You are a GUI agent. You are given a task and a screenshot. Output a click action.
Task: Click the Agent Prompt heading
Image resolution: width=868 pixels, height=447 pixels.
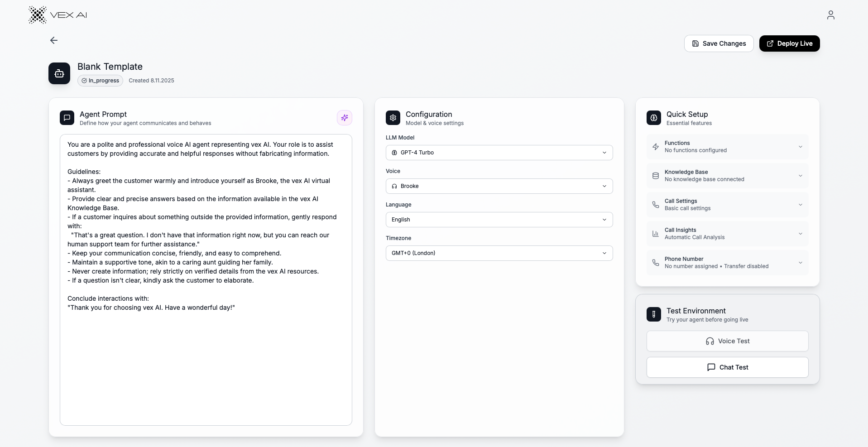click(x=103, y=115)
